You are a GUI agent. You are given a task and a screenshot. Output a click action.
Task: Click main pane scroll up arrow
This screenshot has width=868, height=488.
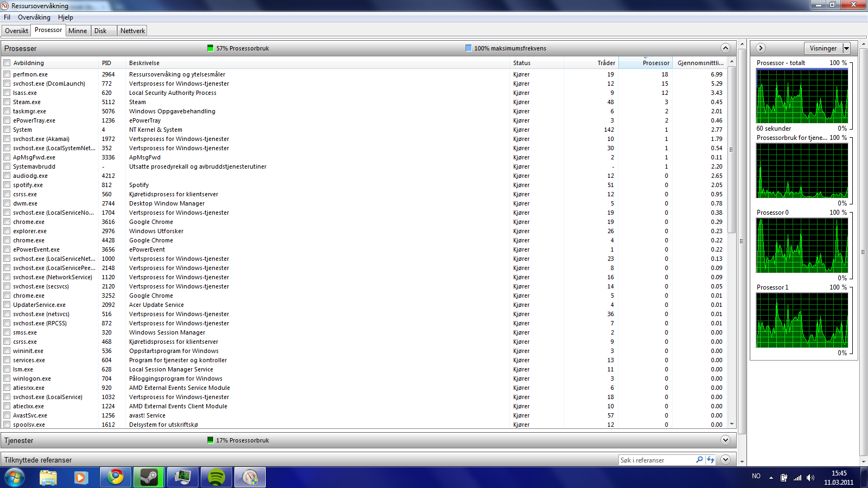(742, 44)
